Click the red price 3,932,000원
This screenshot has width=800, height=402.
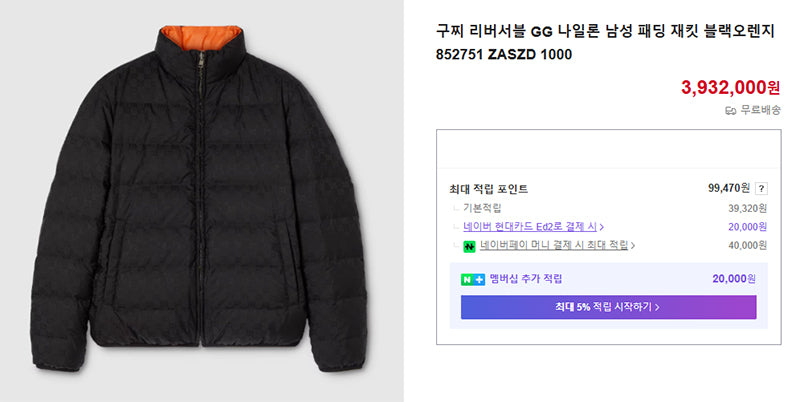(x=730, y=88)
